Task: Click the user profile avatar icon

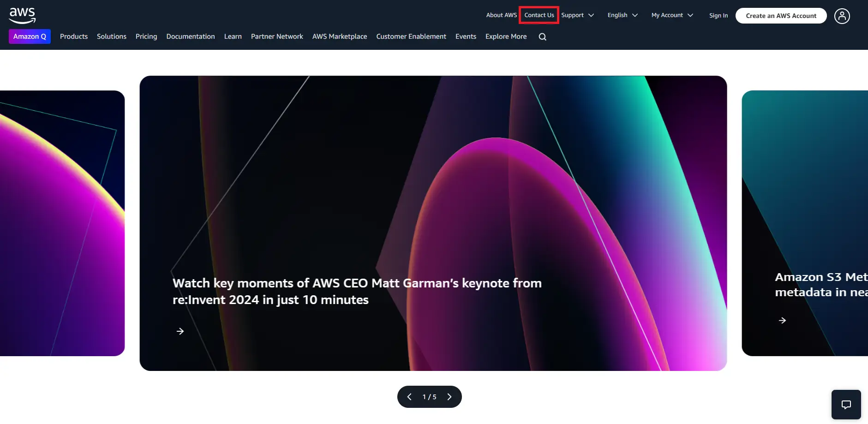Action: [842, 16]
